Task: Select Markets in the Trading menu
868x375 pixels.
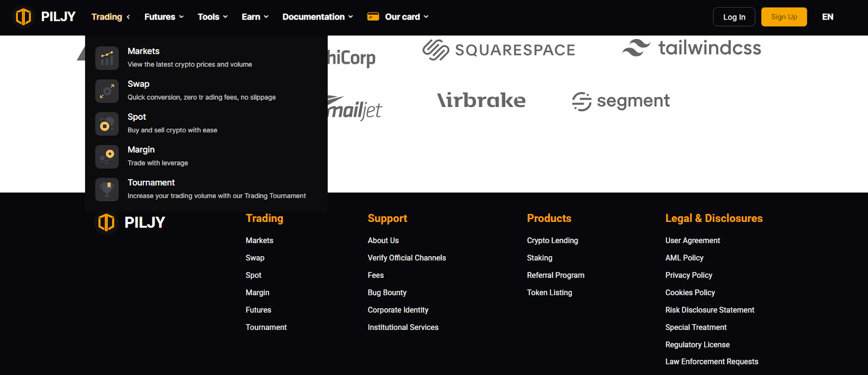Action: pos(206,58)
